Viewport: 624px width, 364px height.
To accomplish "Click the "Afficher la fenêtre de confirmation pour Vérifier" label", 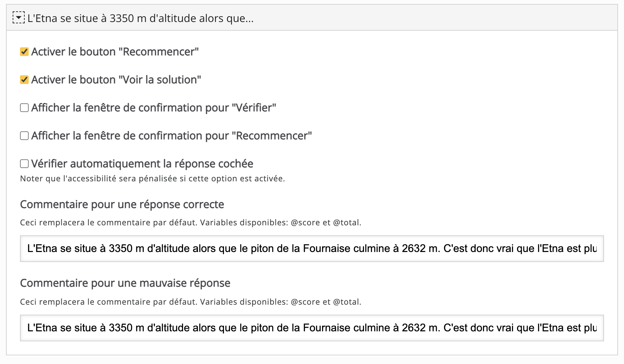I will coord(153,108).
